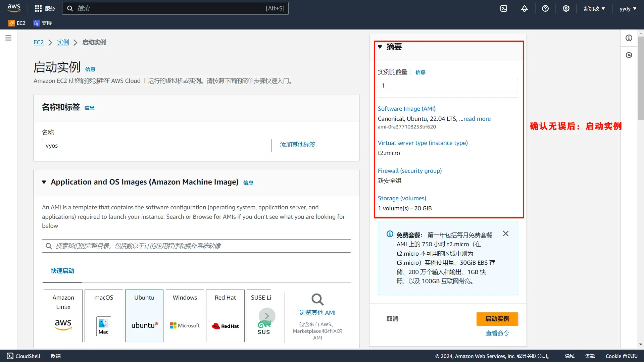Viewport: 644px width, 362px height.
Task: Click the AWS logo home icon
Action: click(x=14, y=8)
